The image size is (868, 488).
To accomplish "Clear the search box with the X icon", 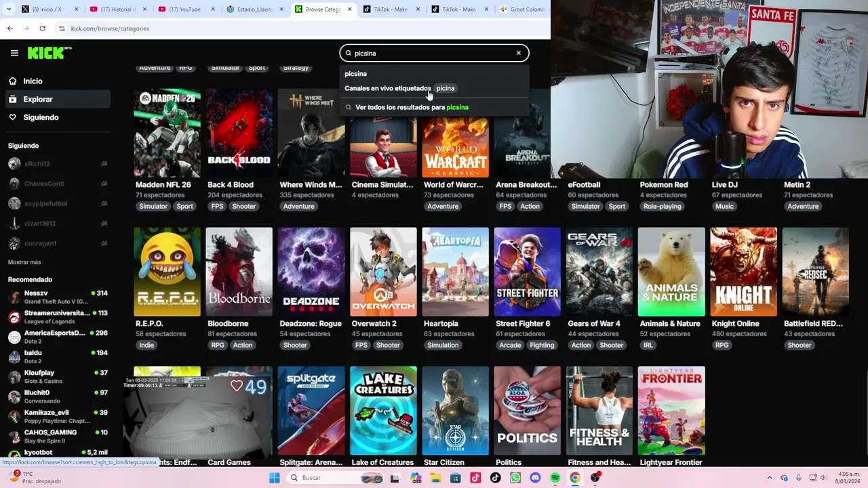I will (x=519, y=53).
